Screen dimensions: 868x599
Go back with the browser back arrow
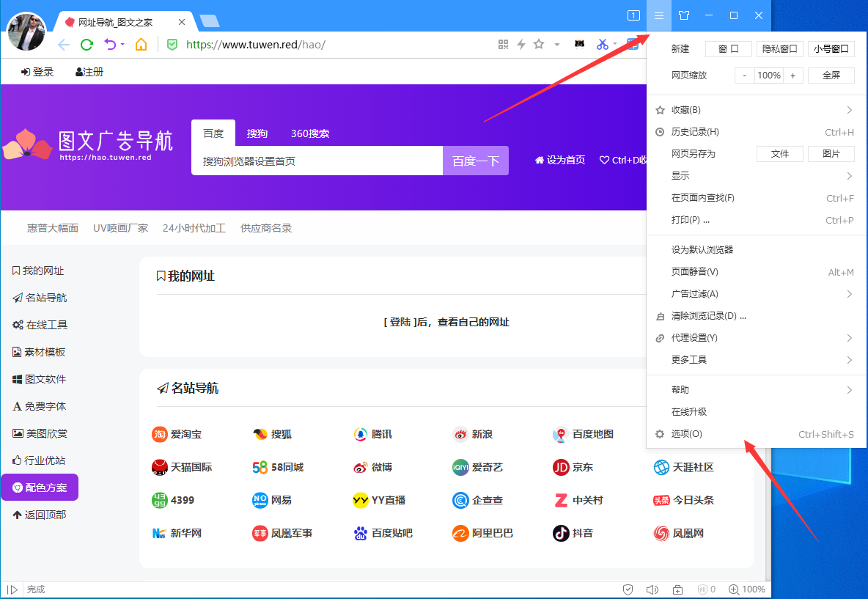tap(64, 45)
